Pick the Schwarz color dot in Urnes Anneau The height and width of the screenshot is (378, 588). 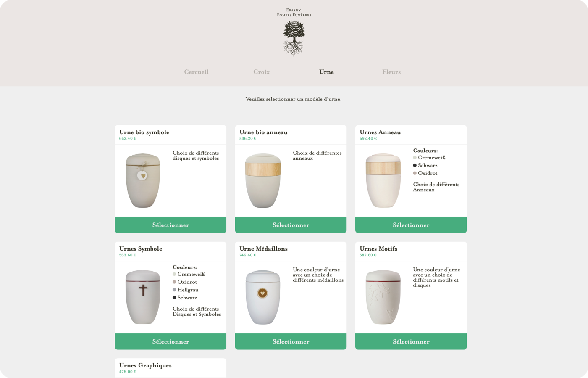(415, 165)
